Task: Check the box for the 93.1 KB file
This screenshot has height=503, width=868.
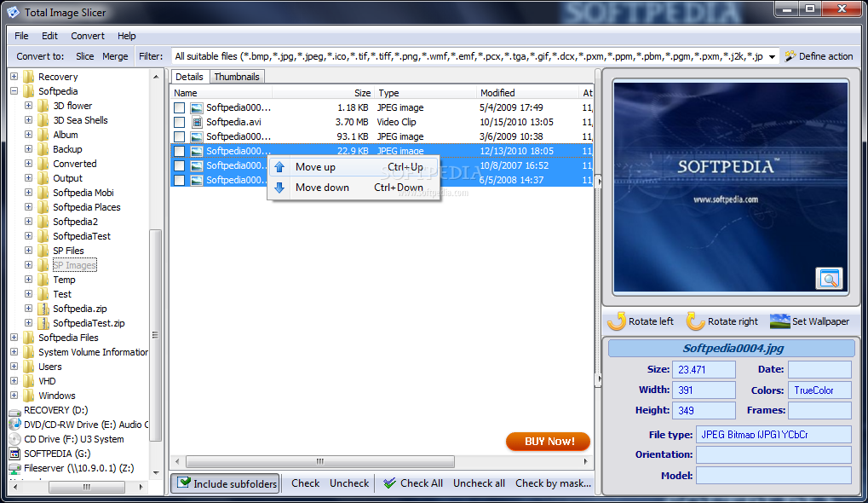Action: [180, 136]
